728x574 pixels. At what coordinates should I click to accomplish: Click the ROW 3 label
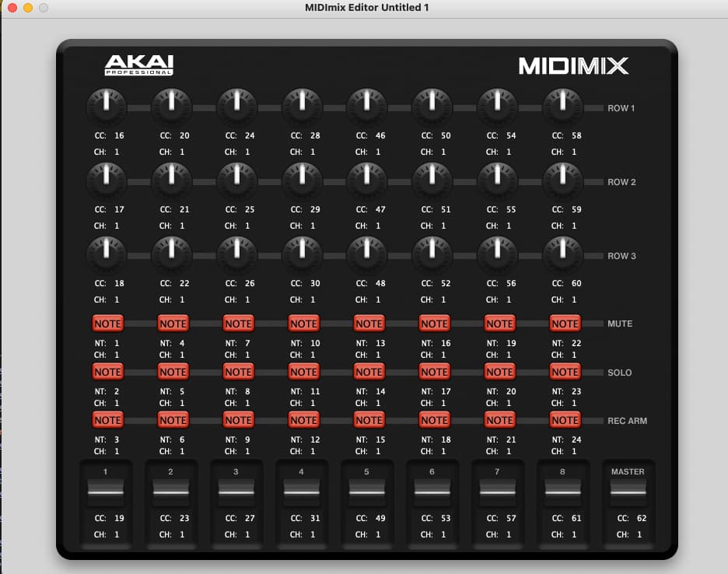pyautogui.click(x=621, y=256)
